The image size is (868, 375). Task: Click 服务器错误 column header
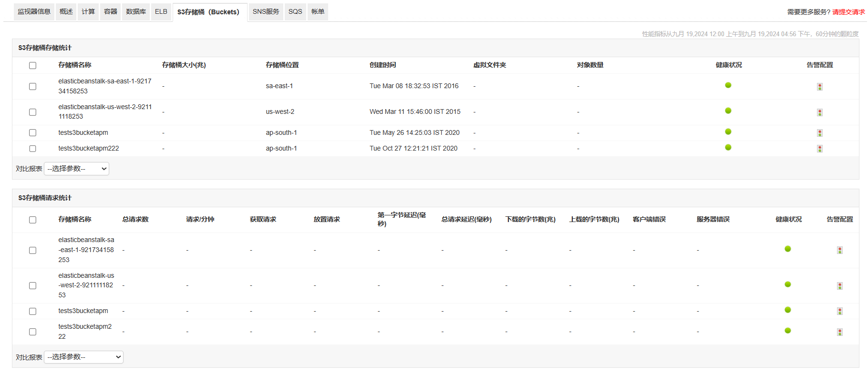point(713,219)
